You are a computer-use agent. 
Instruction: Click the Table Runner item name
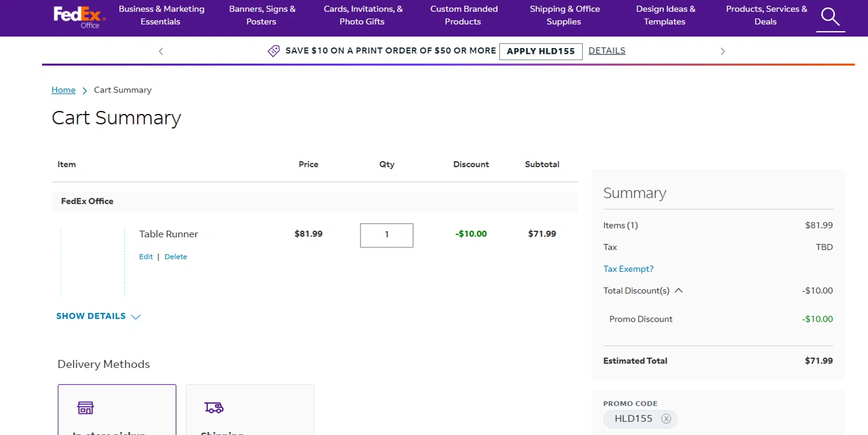click(x=168, y=234)
